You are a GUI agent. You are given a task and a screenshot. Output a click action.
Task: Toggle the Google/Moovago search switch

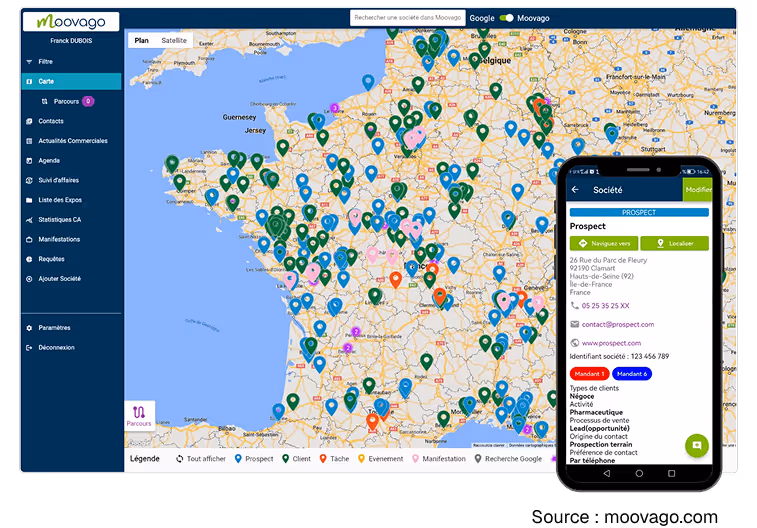[506, 18]
